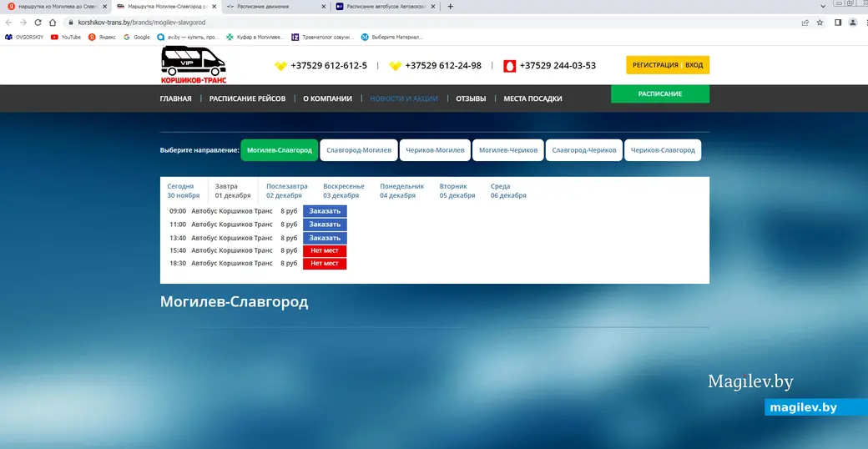The image size is (868, 449).
Task: Switch to the Завтра 01 декабря tab
Action: point(233,191)
